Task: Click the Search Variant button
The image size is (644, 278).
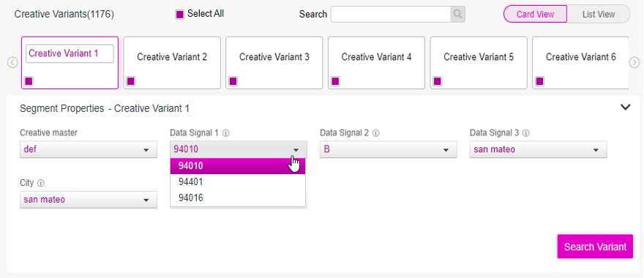Action: [595, 247]
